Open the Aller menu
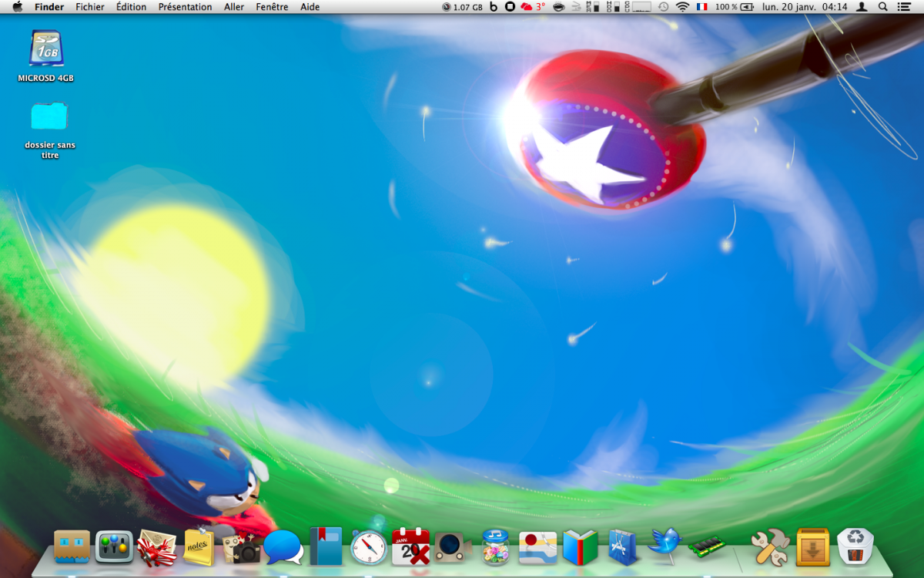 tap(234, 7)
